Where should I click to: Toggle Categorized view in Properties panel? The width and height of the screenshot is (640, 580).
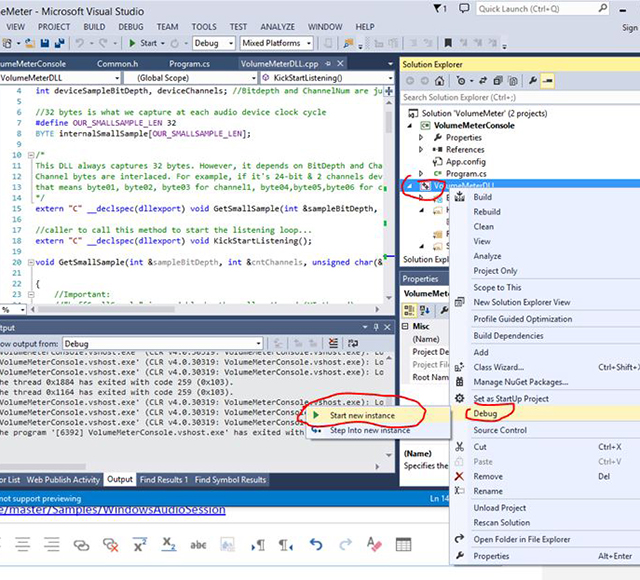(x=409, y=311)
